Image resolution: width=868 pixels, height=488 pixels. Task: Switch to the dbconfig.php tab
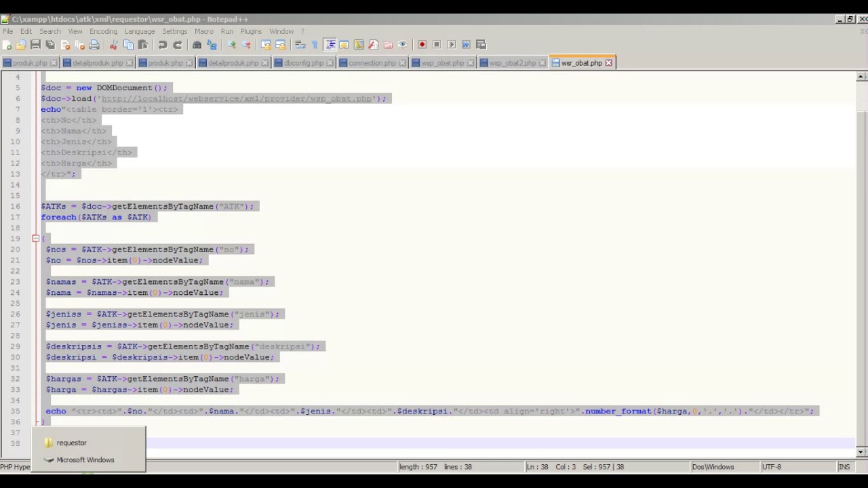(x=303, y=63)
